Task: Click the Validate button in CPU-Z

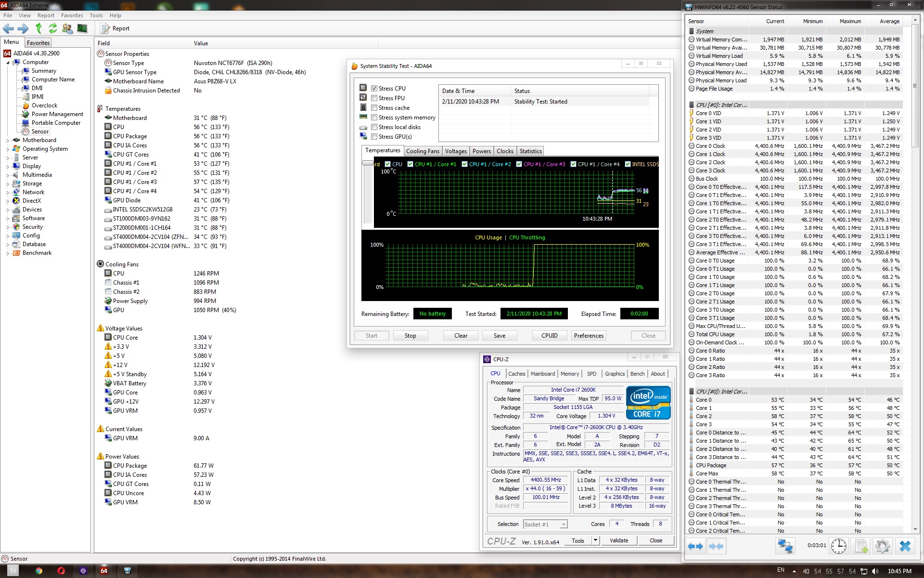Action: (x=618, y=540)
